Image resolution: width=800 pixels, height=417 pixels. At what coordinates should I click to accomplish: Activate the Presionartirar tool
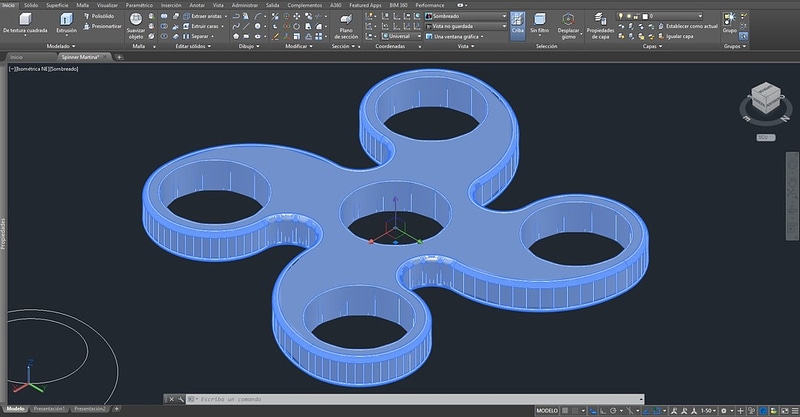pos(102,26)
